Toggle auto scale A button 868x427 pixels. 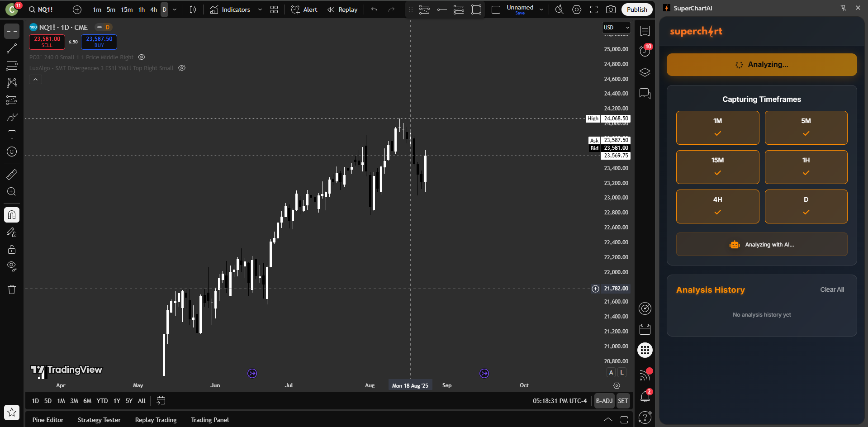pyautogui.click(x=611, y=372)
